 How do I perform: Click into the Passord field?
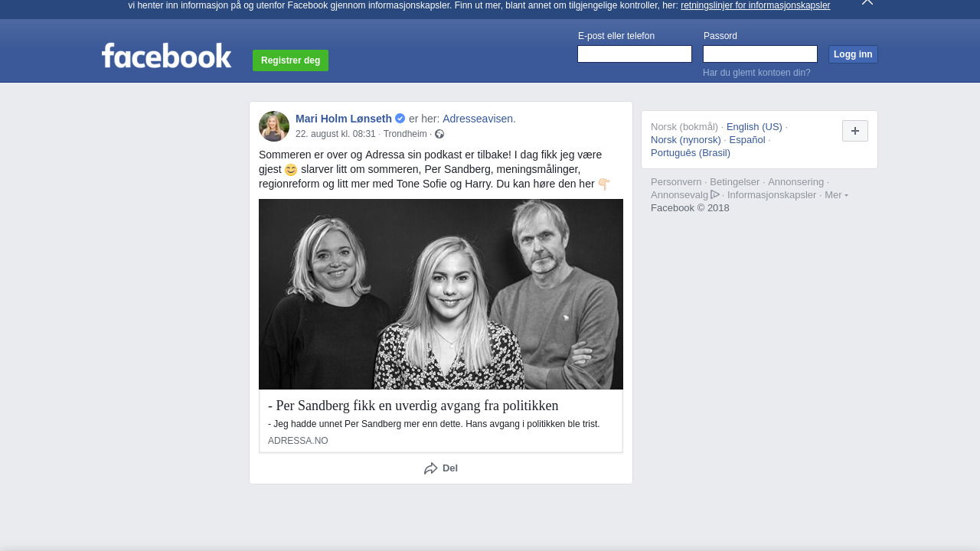click(x=759, y=54)
